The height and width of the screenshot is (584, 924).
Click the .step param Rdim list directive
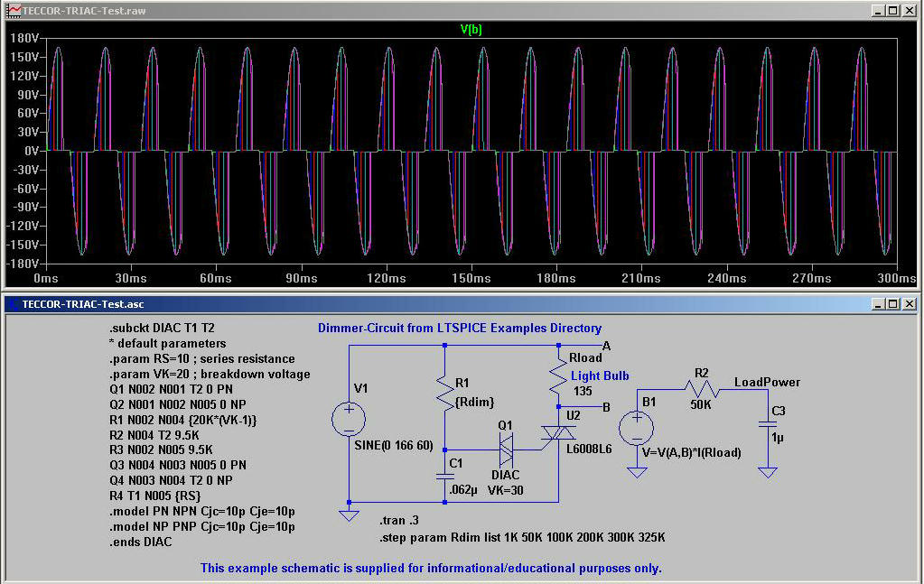[x=522, y=537]
